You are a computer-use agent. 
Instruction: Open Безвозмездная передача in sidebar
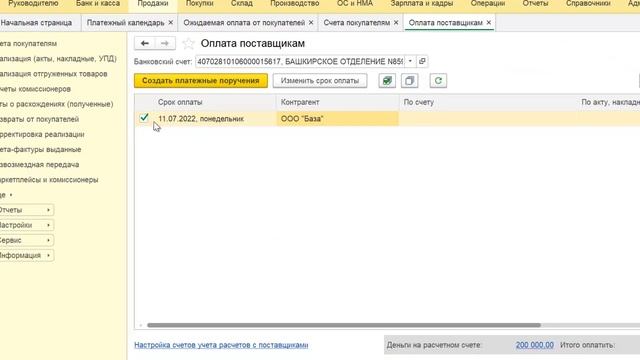click(x=39, y=164)
